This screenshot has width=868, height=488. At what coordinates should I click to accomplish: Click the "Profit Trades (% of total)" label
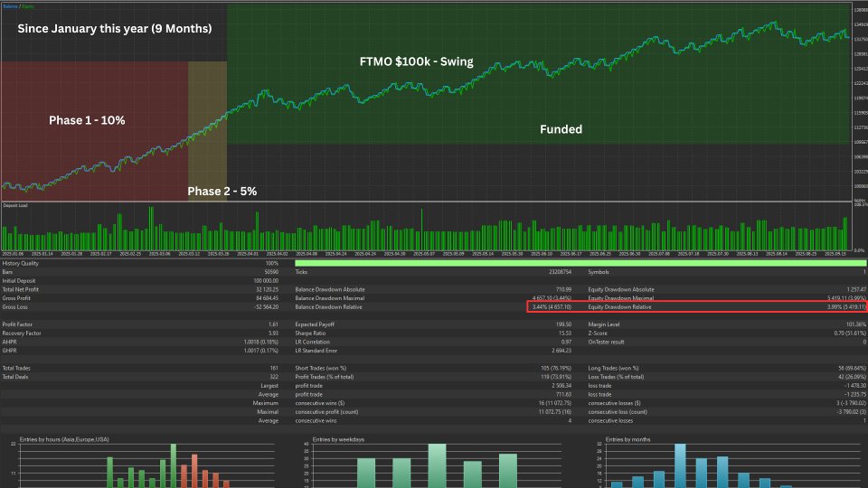(x=325, y=378)
